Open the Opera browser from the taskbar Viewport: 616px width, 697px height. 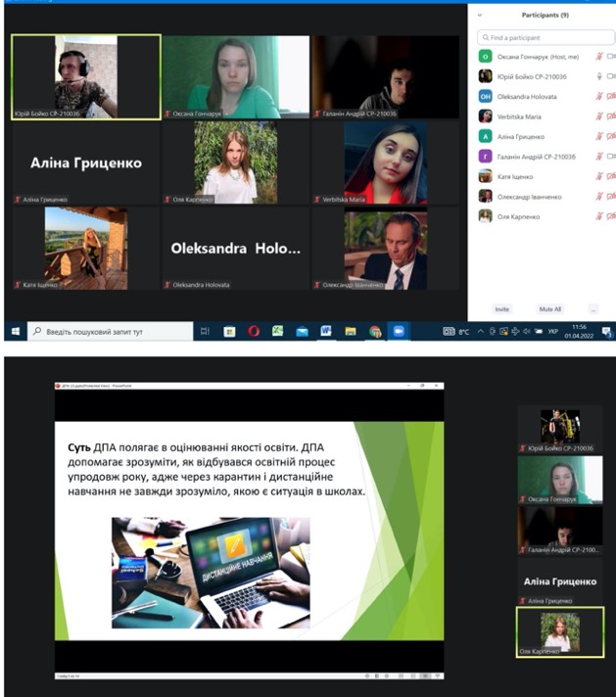[254, 332]
